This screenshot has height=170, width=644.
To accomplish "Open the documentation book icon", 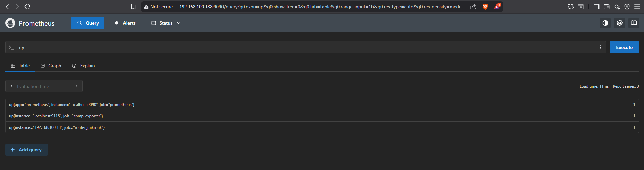I will point(634,23).
